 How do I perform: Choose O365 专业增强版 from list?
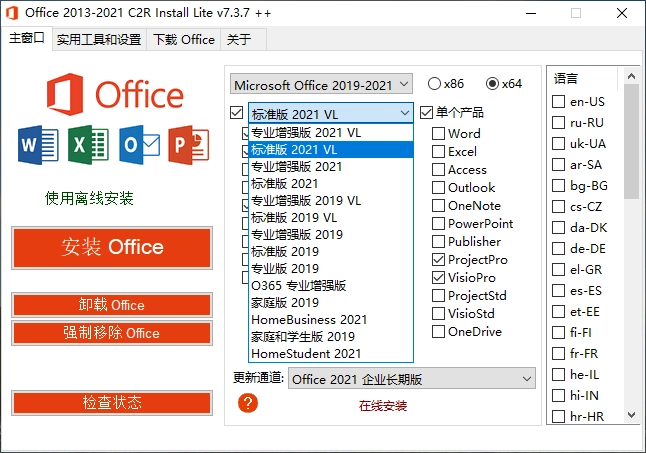coord(331,285)
